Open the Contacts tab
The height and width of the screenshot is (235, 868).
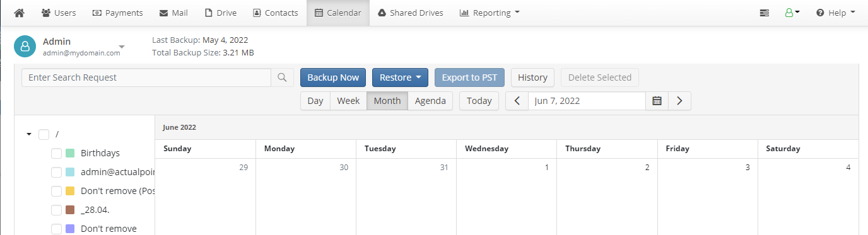(x=275, y=13)
